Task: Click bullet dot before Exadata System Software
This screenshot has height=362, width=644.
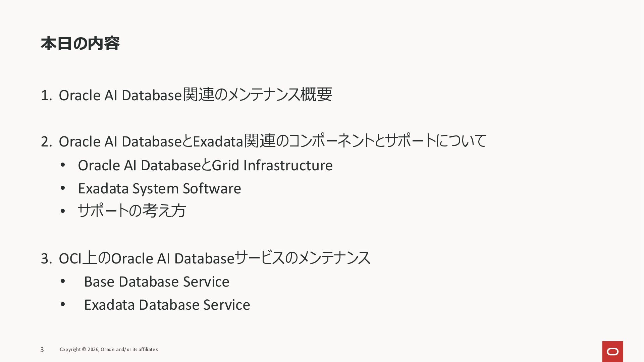Action: pos(63,188)
